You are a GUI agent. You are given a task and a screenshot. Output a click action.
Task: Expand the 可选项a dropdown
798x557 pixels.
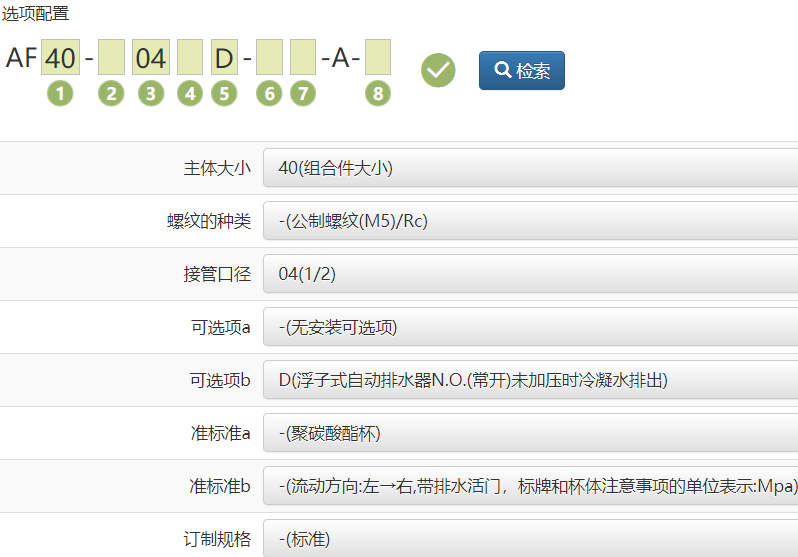pyautogui.click(x=530, y=327)
